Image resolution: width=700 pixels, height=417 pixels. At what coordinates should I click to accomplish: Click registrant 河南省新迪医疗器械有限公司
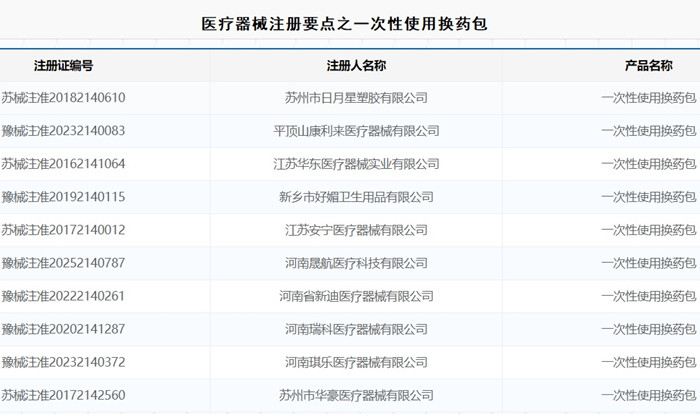pos(356,296)
